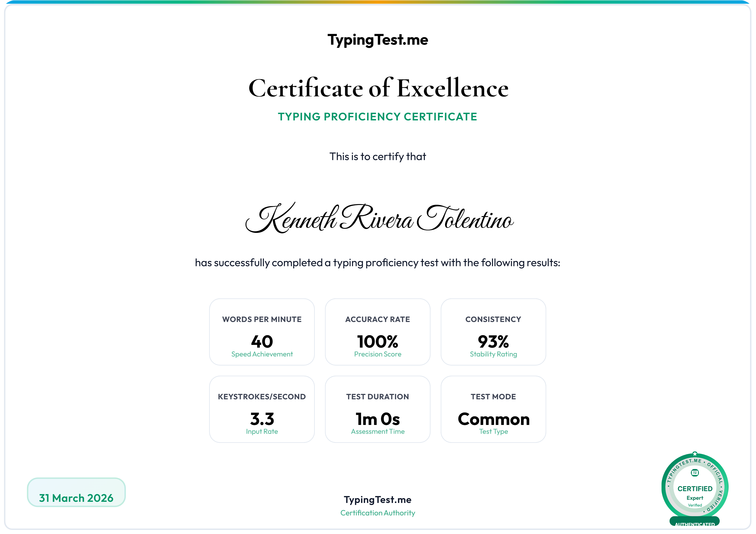This screenshot has height=534, width=756.
Task: Click the Certificate of Excellence heading
Action: pos(378,88)
